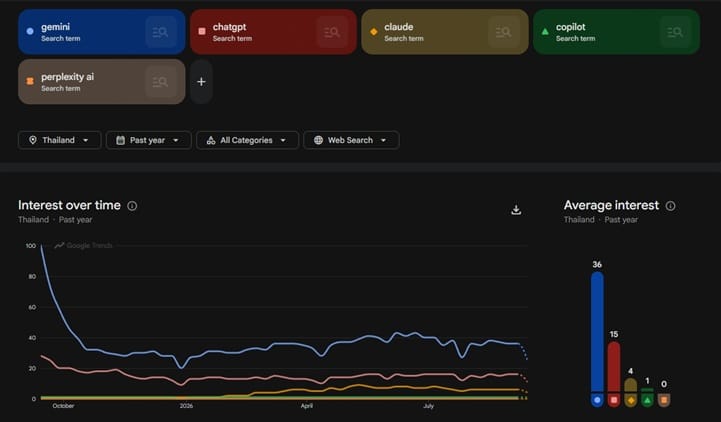Click the red chatgpt average bar labeled 15
721x422 pixels.
coord(614,367)
